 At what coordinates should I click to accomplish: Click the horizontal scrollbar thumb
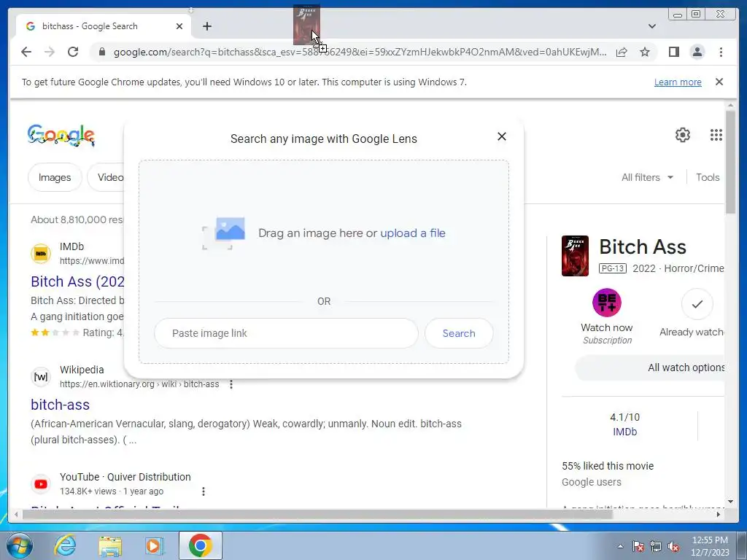tap(318, 514)
